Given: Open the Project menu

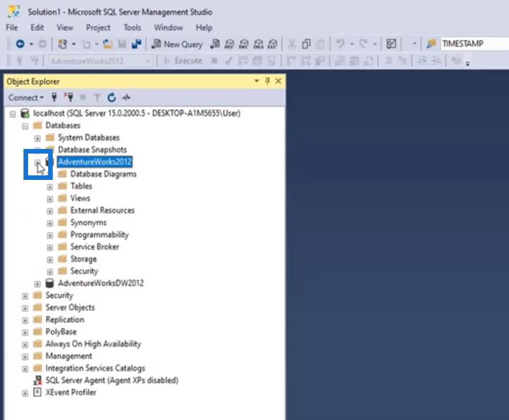Looking at the screenshot, I should pyautogui.click(x=98, y=28).
